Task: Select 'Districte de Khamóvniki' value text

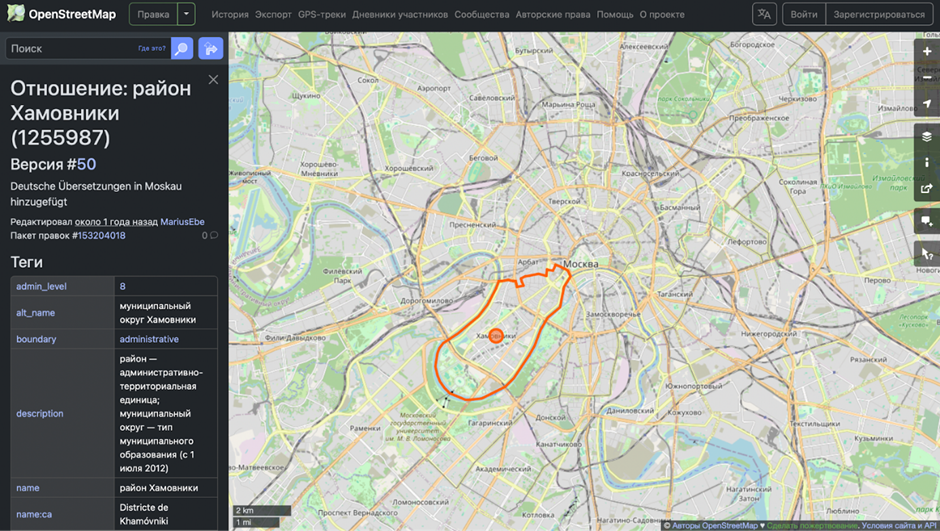Action: (144, 514)
